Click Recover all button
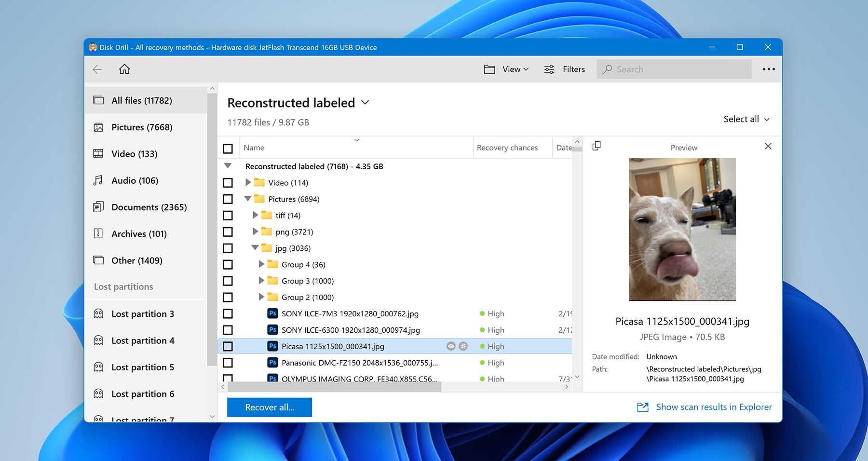868x461 pixels. 270,407
